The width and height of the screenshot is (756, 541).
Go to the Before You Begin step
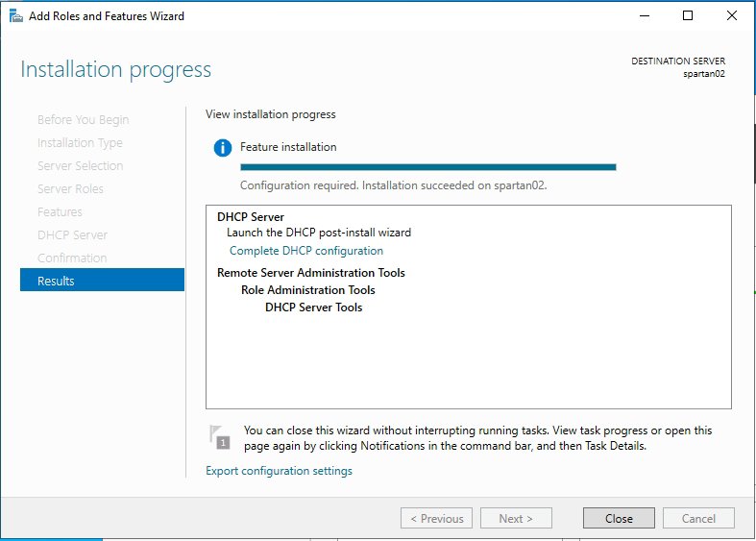point(83,120)
